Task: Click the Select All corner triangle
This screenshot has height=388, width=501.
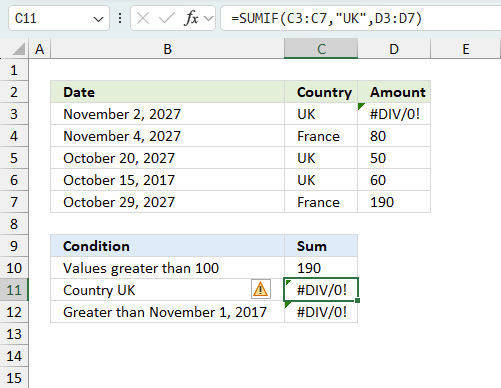Action: [19, 49]
